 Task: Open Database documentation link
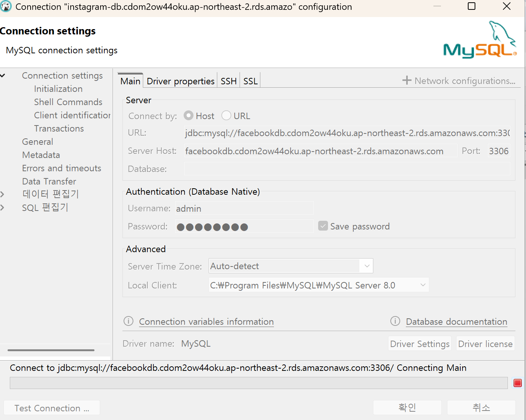point(456,322)
